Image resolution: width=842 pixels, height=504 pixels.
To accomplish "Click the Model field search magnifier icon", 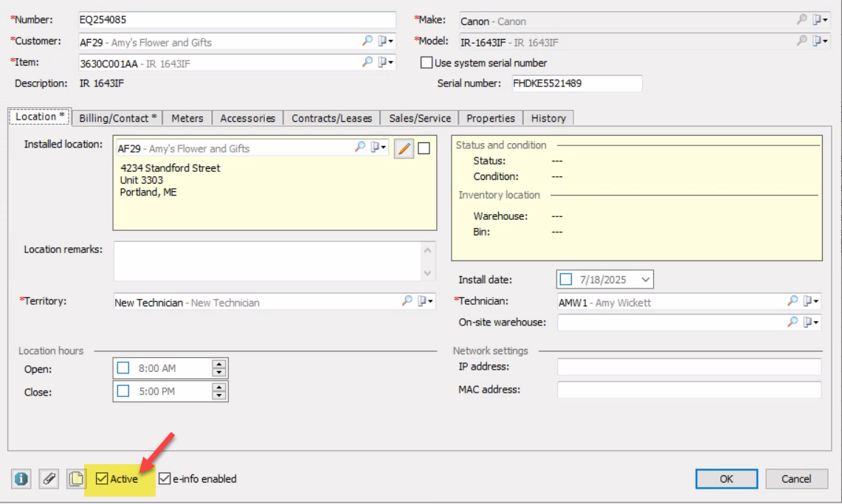I will [801, 41].
